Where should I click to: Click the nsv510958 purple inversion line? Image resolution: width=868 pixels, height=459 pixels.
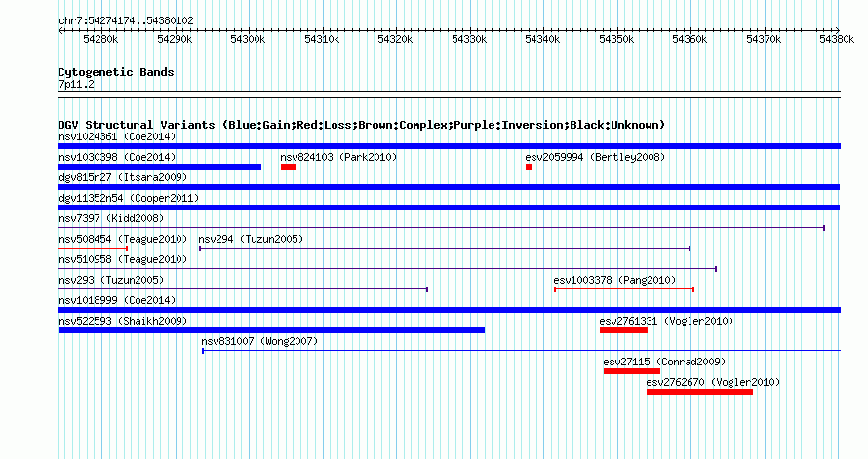387,269
